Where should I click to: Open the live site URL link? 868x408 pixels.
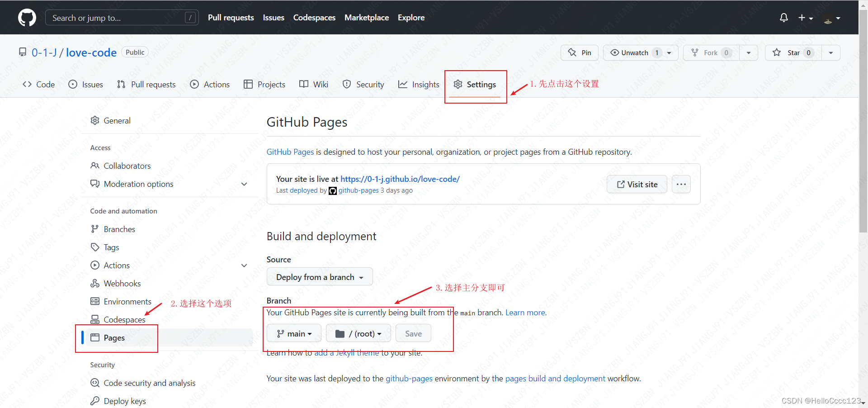(400, 179)
